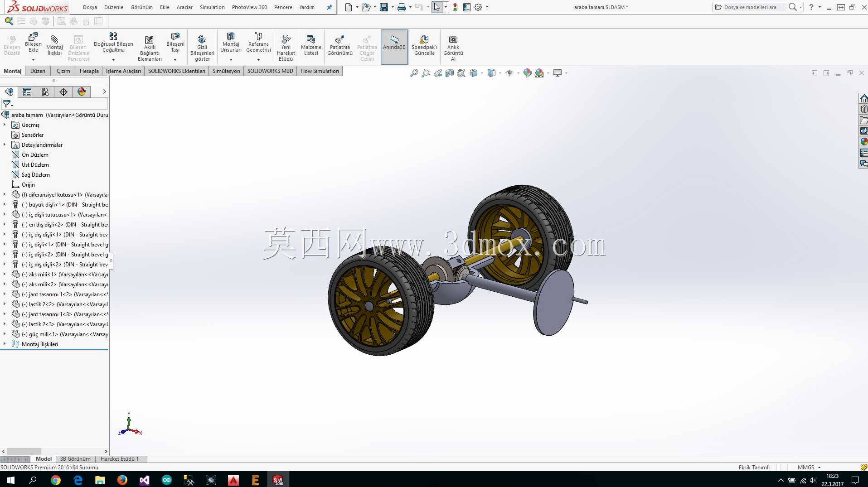868x487 pixels.
Task: Expand the Montaj İlişkileri folder
Action: 5,344
